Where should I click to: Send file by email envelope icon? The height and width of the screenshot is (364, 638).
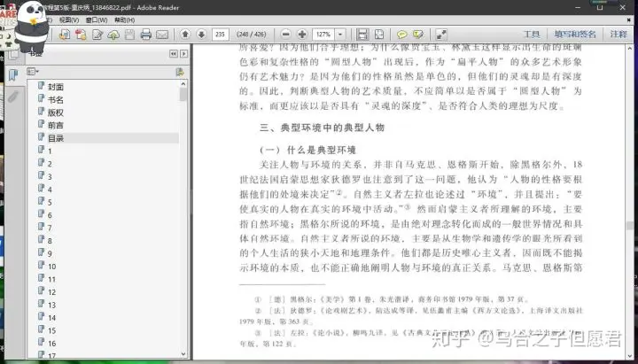(162, 35)
